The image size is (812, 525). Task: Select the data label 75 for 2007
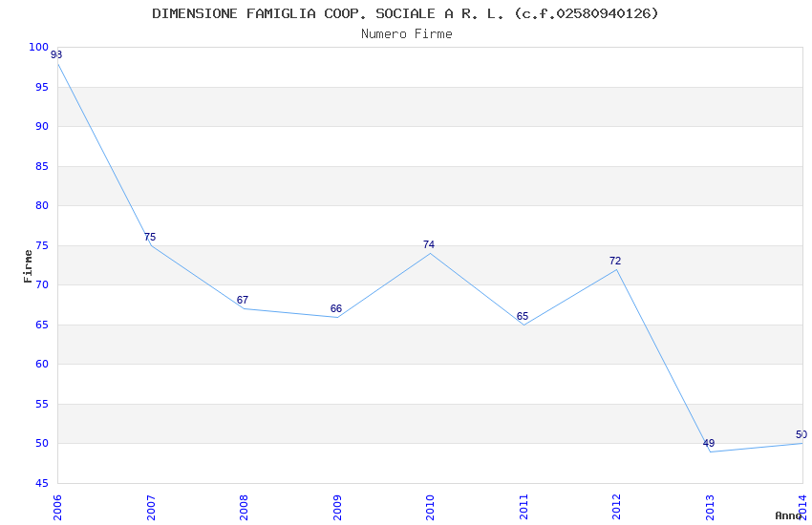pyautogui.click(x=150, y=237)
